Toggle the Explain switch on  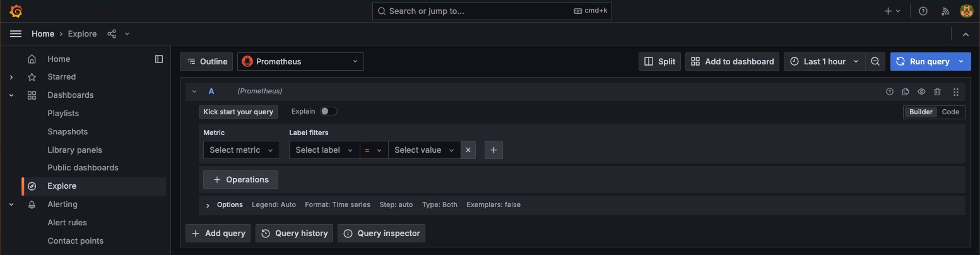[x=329, y=111]
